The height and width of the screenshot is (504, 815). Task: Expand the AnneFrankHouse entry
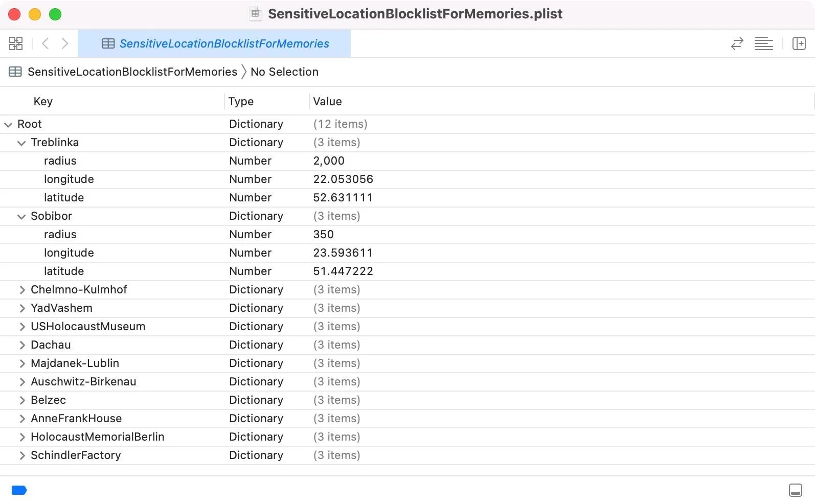22,419
